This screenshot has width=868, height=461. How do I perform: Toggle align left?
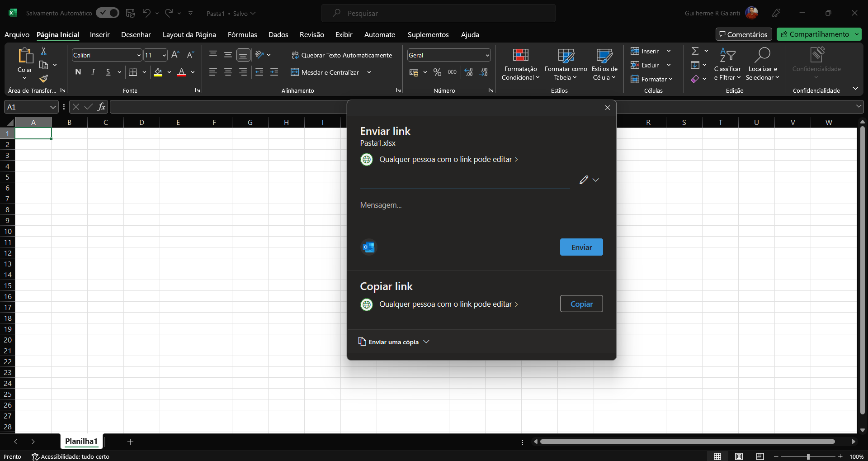click(x=213, y=72)
